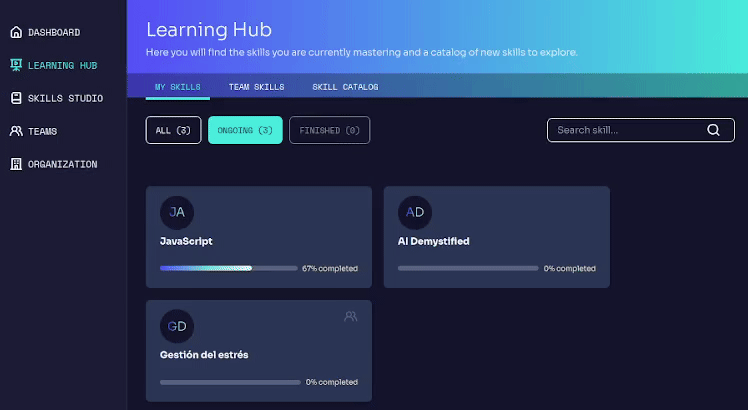Viewport: 748px width, 410px height.
Task: Open the Skill Catalog tab
Action: tap(345, 87)
